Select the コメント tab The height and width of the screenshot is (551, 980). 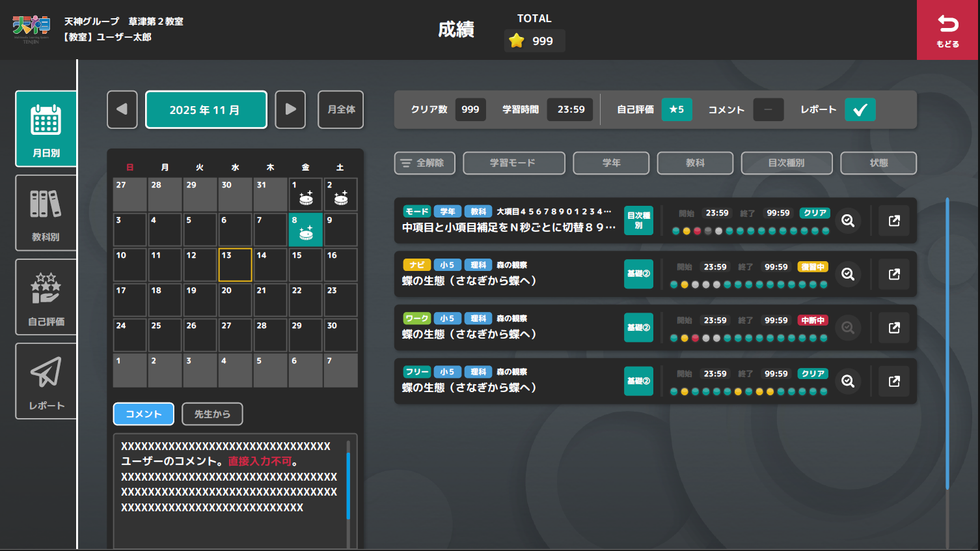pos(143,414)
